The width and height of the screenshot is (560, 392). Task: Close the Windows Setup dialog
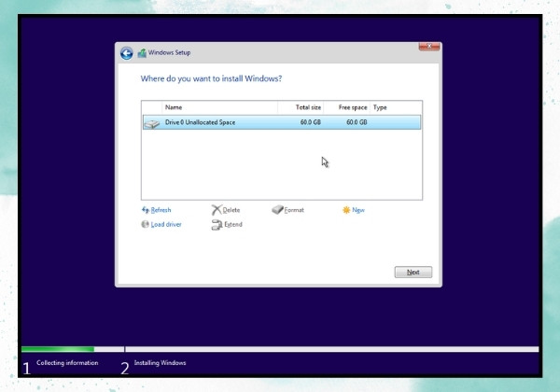429,47
